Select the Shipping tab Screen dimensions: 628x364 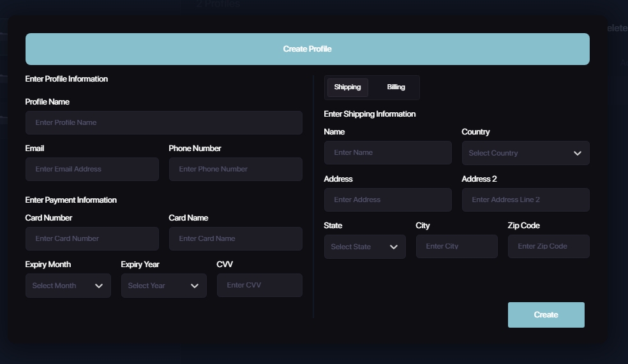347,87
